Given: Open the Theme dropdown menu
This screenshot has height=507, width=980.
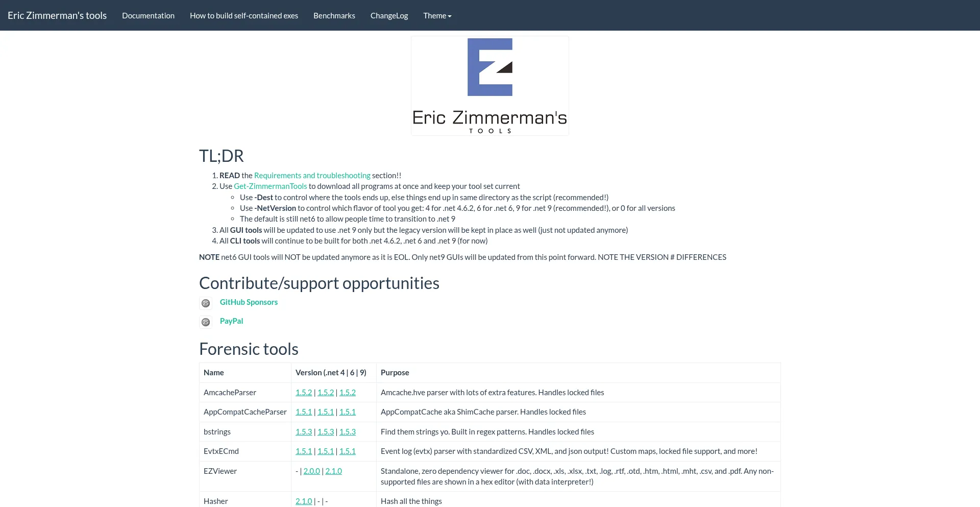Looking at the screenshot, I should (437, 16).
